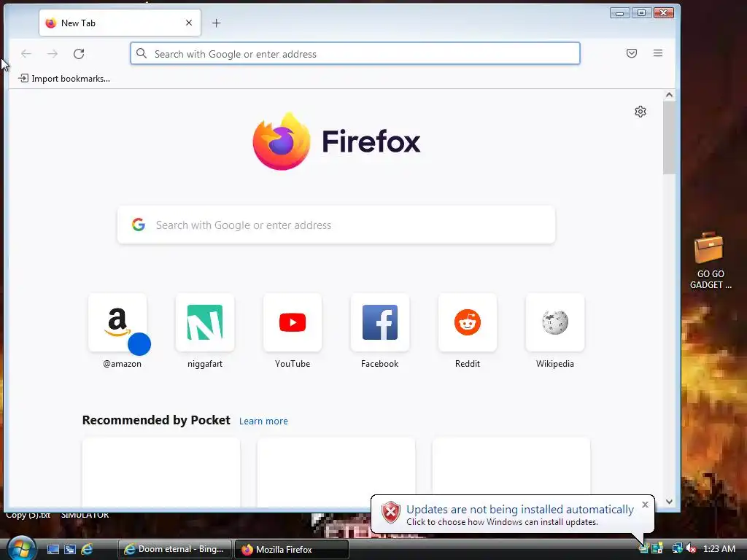
Task: Open the @amazon shortcut tile
Action: [118, 323]
